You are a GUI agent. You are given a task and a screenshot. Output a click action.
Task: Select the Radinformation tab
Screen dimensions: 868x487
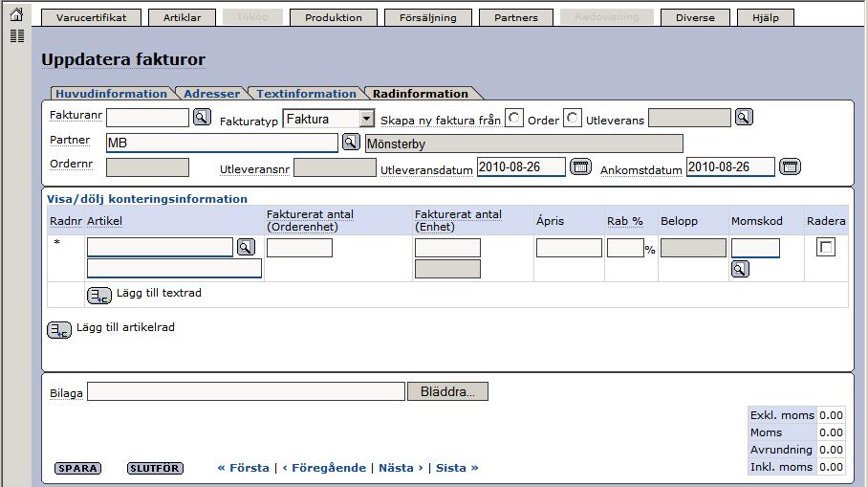(421, 94)
